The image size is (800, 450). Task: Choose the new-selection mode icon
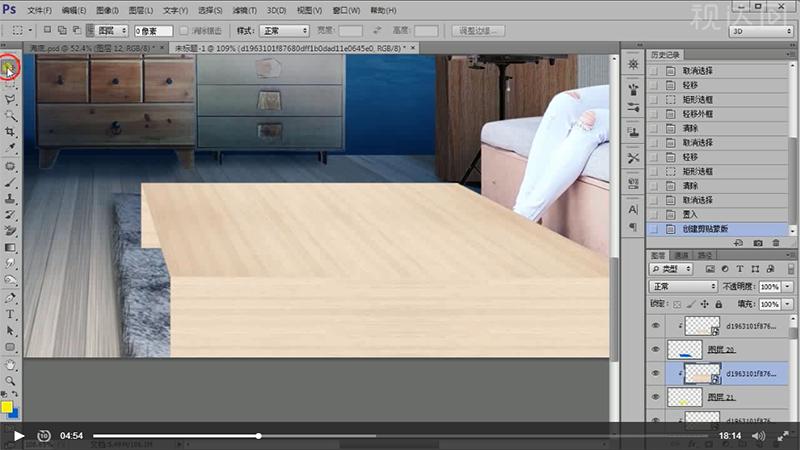47,30
